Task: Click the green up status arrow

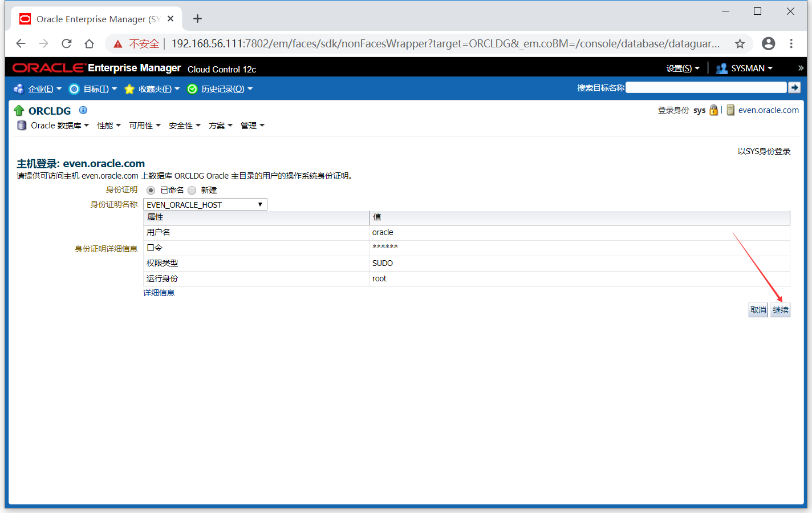Action: click(x=19, y=111)
